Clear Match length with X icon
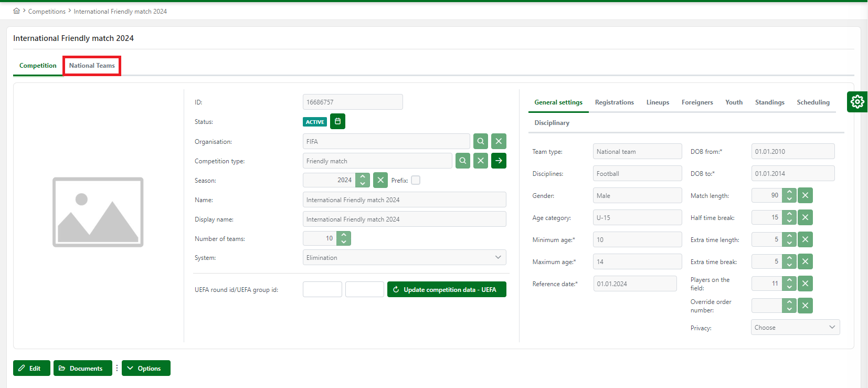Screen dimensions: 868x388 (805, 195)
